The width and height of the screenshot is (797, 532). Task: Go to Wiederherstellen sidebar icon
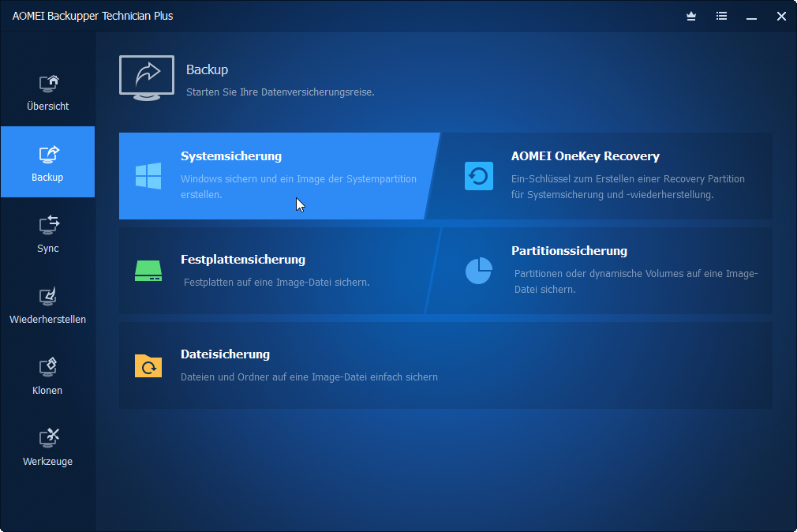pyautogui.click(x=49, y=296)
